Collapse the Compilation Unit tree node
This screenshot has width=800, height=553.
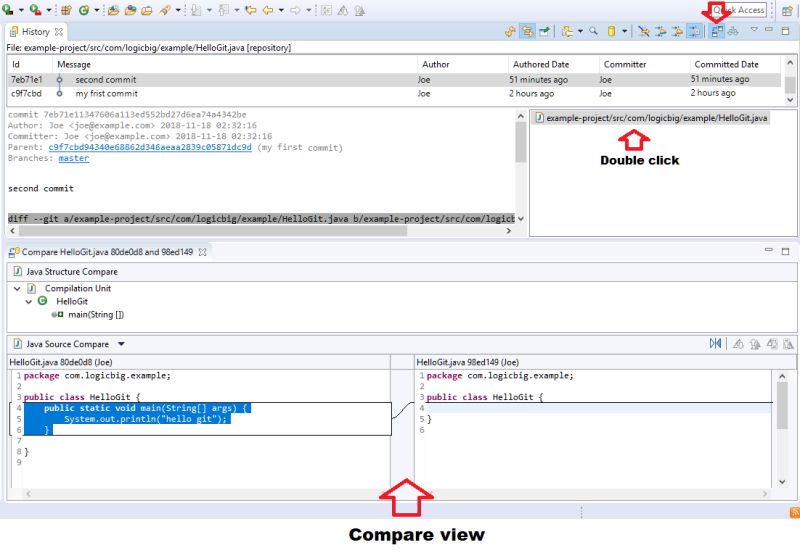[17, 289]
